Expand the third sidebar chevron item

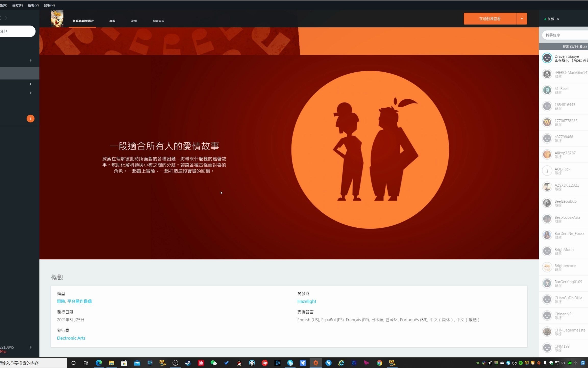31,93
